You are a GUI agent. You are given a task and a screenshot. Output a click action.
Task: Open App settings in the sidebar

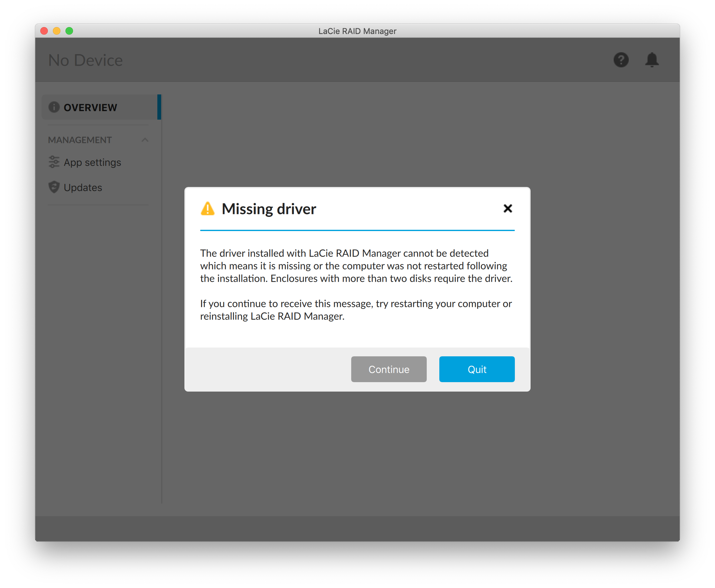(x=92, y=162)
